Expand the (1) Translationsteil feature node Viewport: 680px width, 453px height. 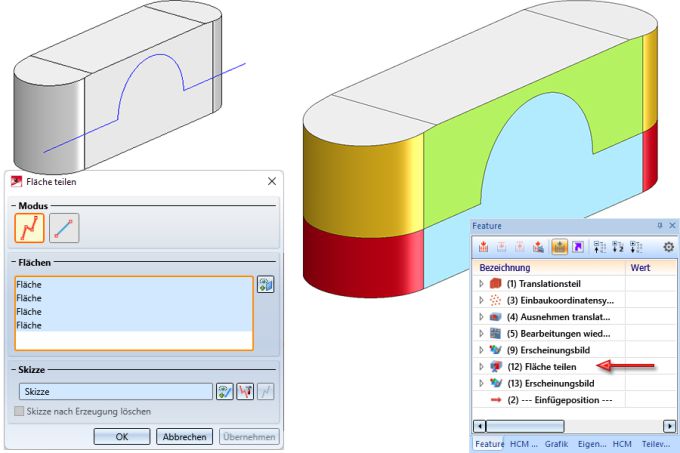(x=481, y=283)
